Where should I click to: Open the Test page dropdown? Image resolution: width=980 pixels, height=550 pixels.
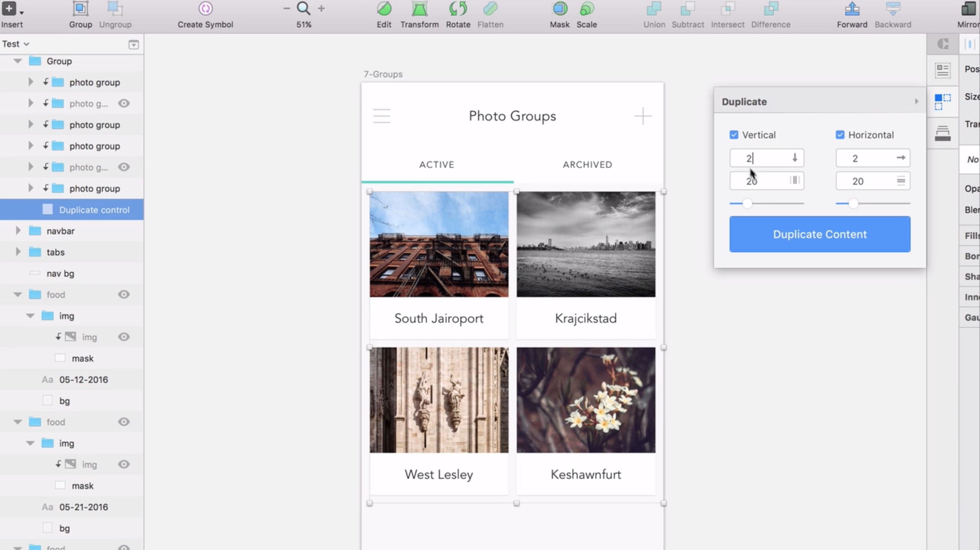16,44
